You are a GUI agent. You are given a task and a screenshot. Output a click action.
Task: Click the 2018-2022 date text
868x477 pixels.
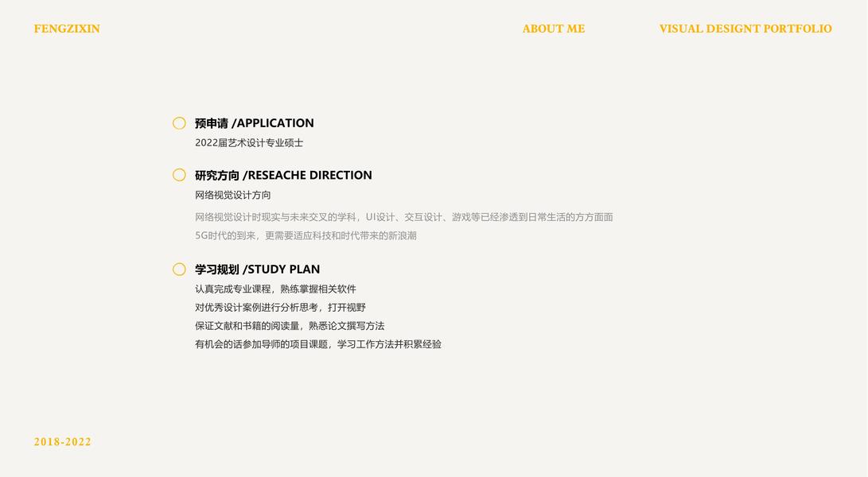coord(63,441)
